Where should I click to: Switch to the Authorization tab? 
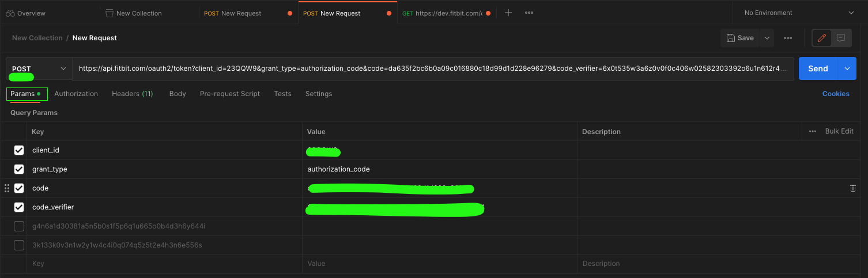[76, 94]
